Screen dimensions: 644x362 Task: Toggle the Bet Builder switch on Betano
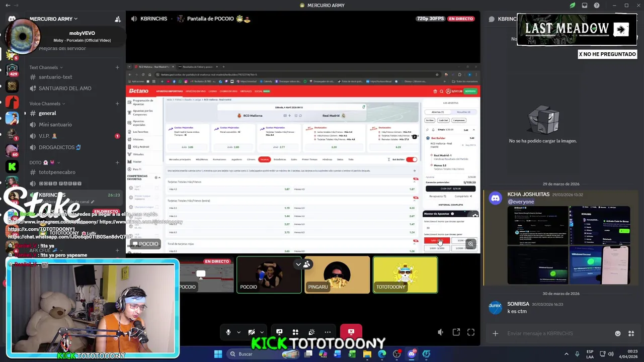point(412,159)
